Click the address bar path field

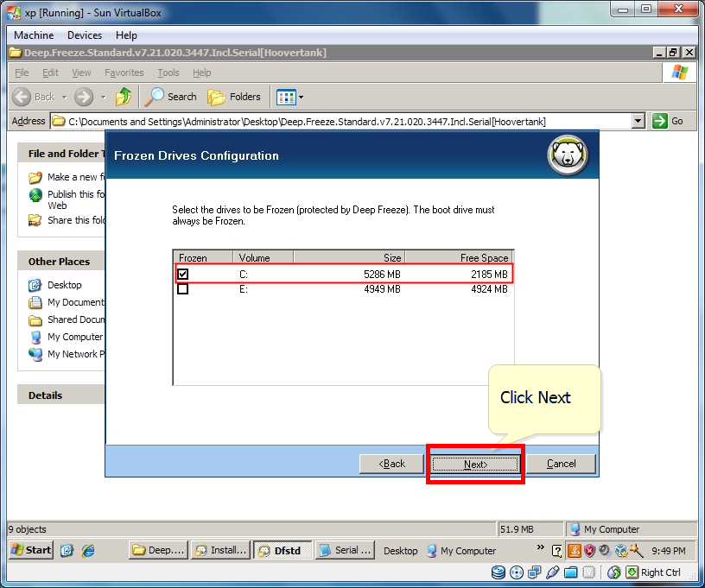(340, 121)
